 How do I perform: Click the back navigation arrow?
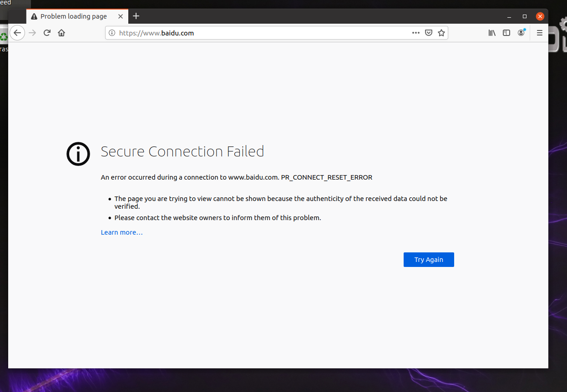coord(17,33)
